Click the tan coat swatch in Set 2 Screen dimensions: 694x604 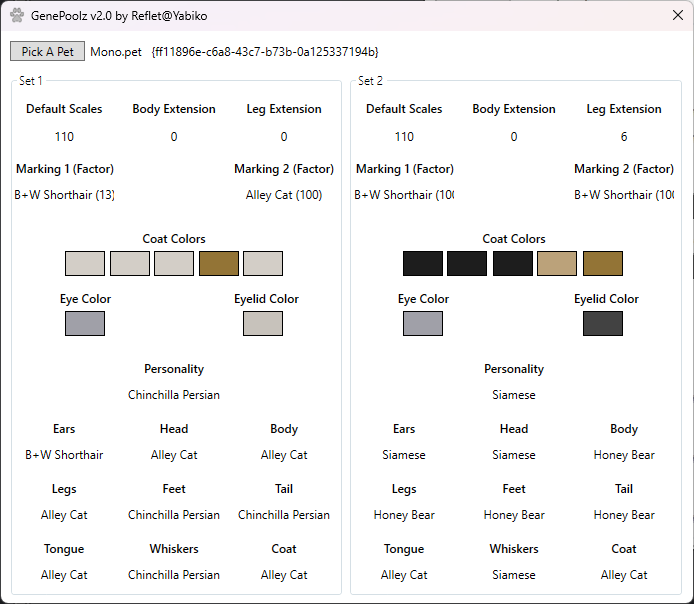(557, 263)
